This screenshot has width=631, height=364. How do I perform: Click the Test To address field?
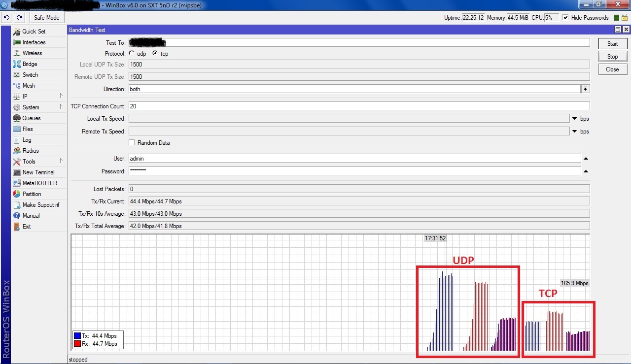click(359, 43)
